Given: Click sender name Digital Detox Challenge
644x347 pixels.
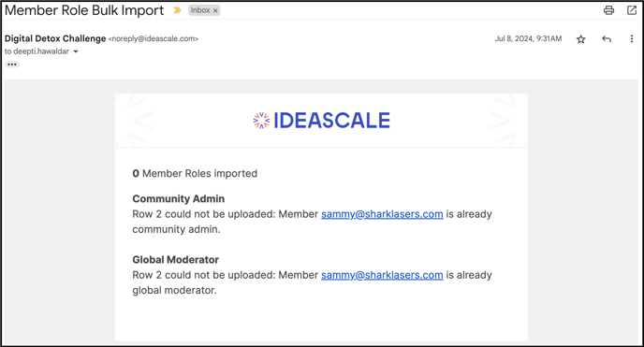Looking at the screenshot, I should coord(55,38).
